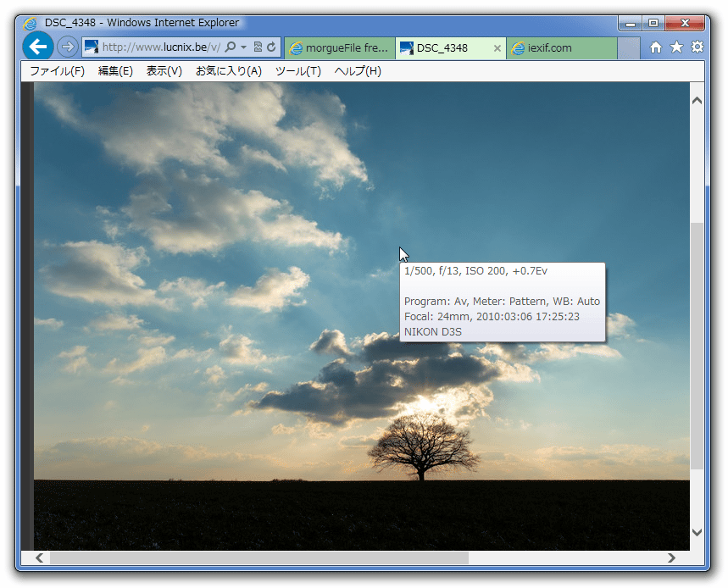Click the lone tree in the photo
Screen dimensions: 728x588
coord(422,447)
